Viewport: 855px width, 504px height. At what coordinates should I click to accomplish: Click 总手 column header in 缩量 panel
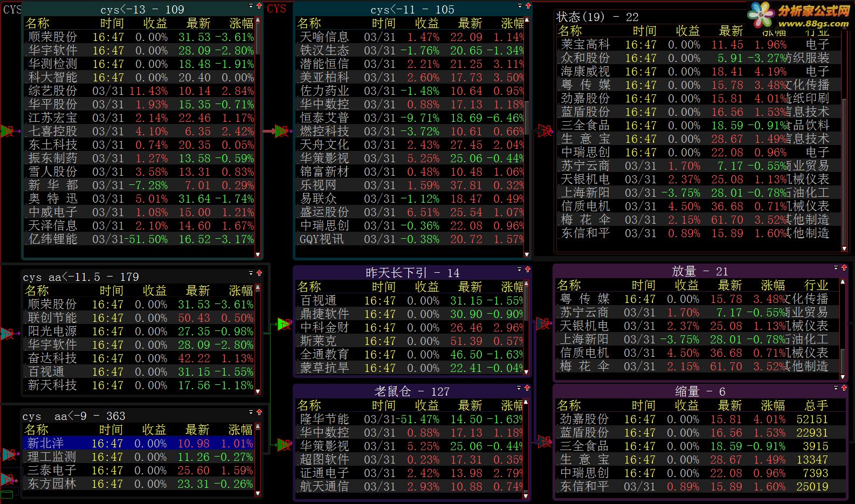pyautogui.click(x=816, y=405)
